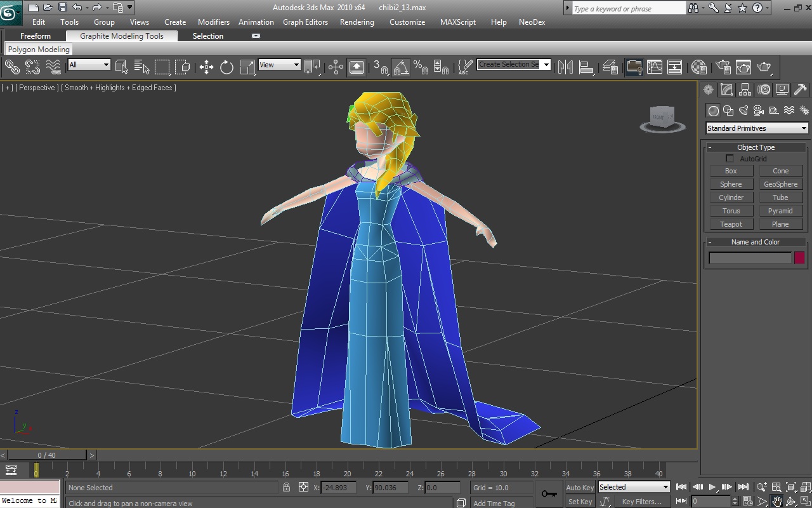Open the MAXScript menu
Viewport: 812px width, 508px height.
(457, 22)
